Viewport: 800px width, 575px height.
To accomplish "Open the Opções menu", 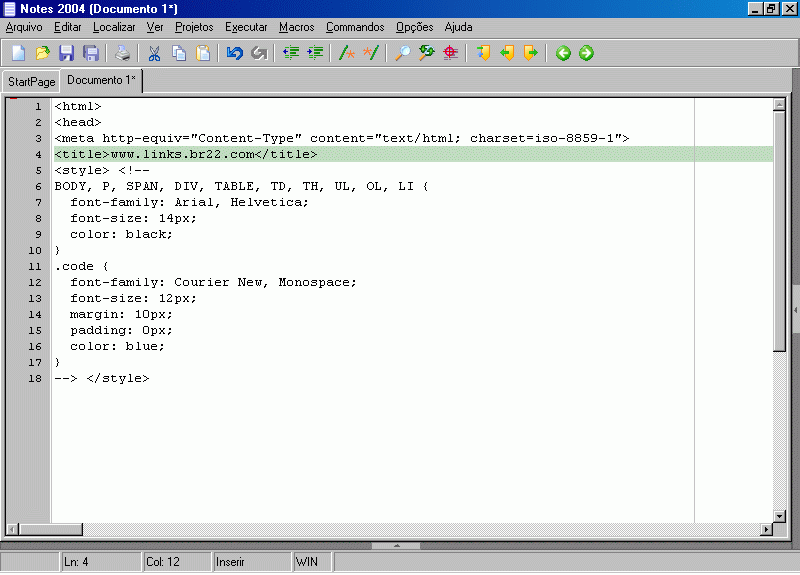I will [x=414, y=27].
